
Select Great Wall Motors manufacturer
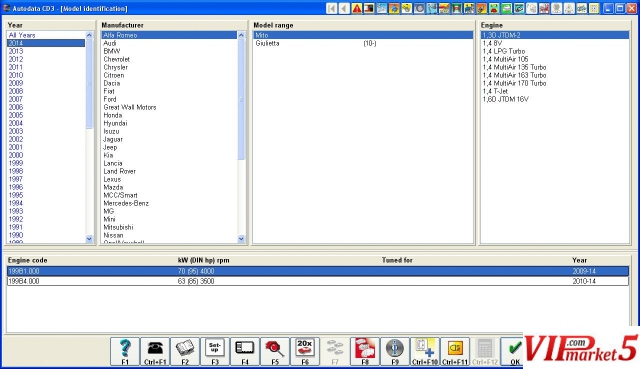click(x=169, y=107)
